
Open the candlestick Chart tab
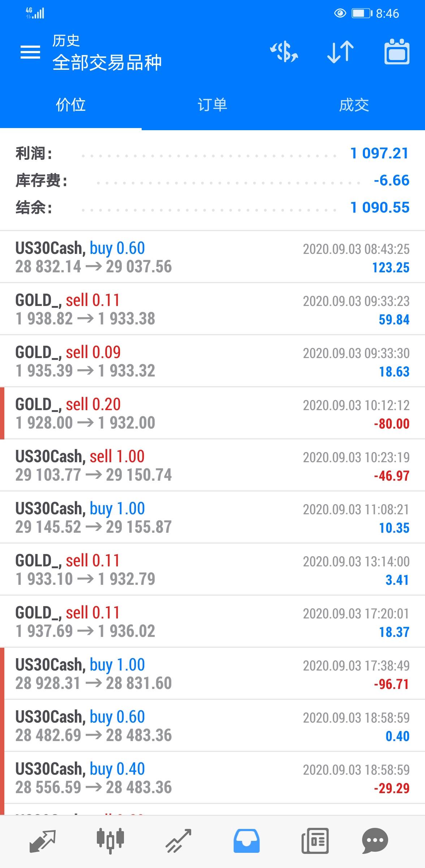[x=110, y=841]
